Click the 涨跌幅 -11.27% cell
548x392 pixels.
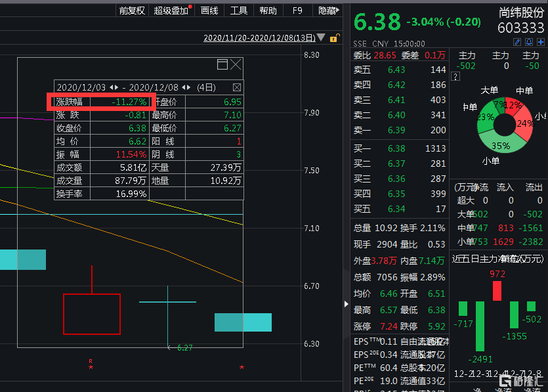click(101, 102)
